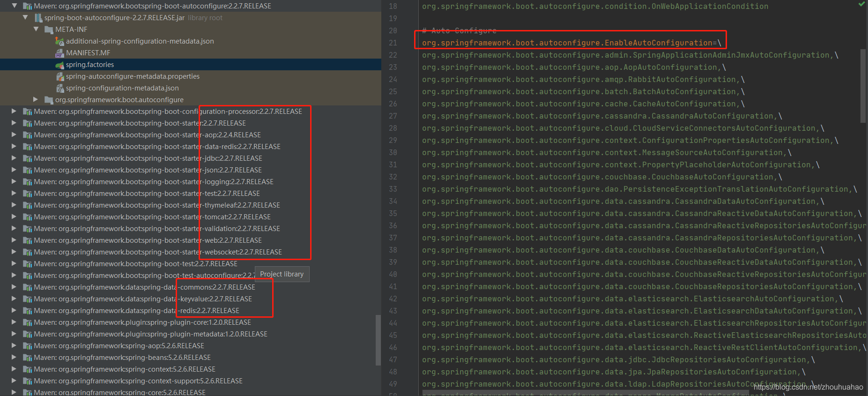This screenshot has height=396, width=868.
Task: Select spring.factories in the tree
Action: coord(90,65)
